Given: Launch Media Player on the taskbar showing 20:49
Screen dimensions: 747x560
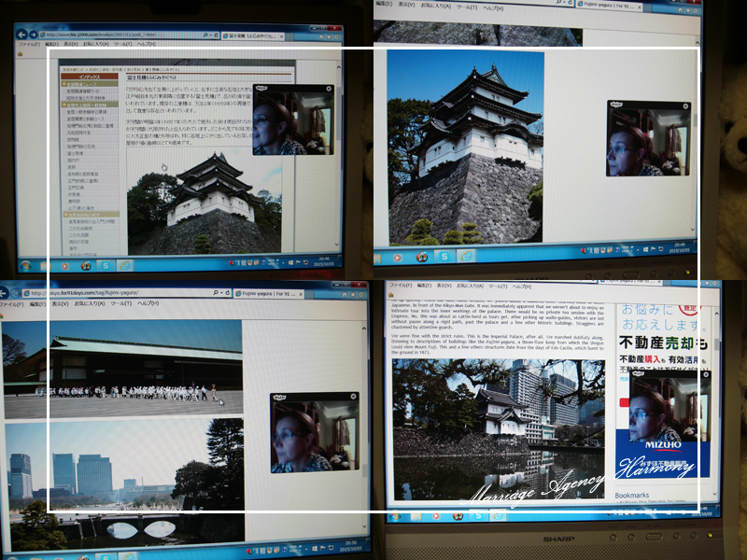Looking at the screenshot, I should [x=397, y=258].
